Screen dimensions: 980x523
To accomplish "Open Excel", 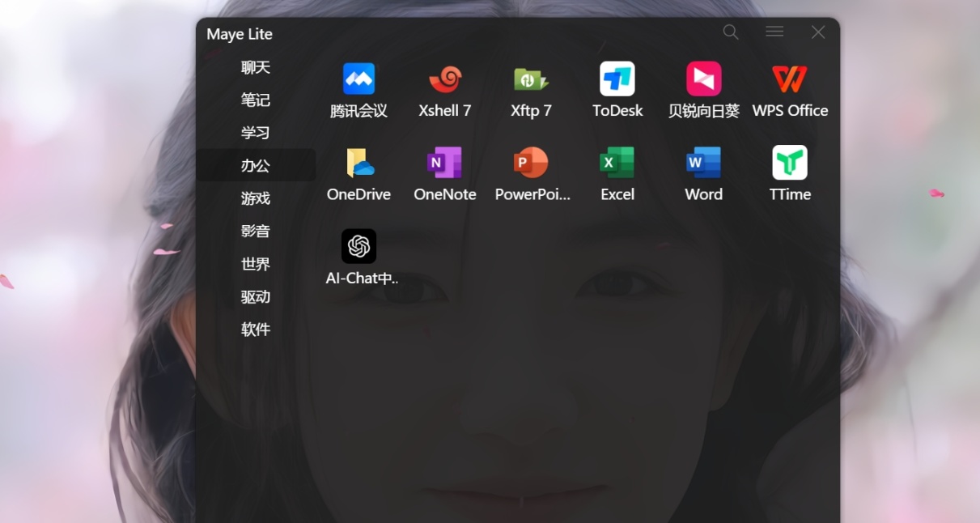I will click(x=617, y=163).
